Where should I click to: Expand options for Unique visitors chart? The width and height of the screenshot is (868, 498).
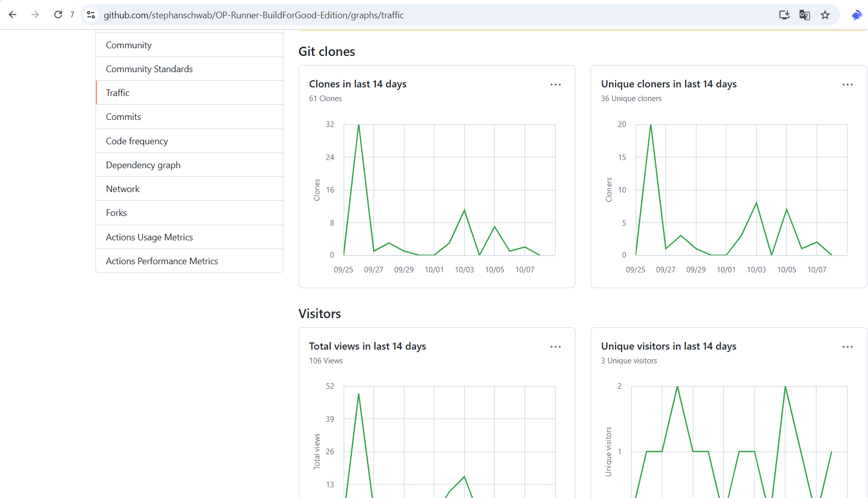(848, 347)
